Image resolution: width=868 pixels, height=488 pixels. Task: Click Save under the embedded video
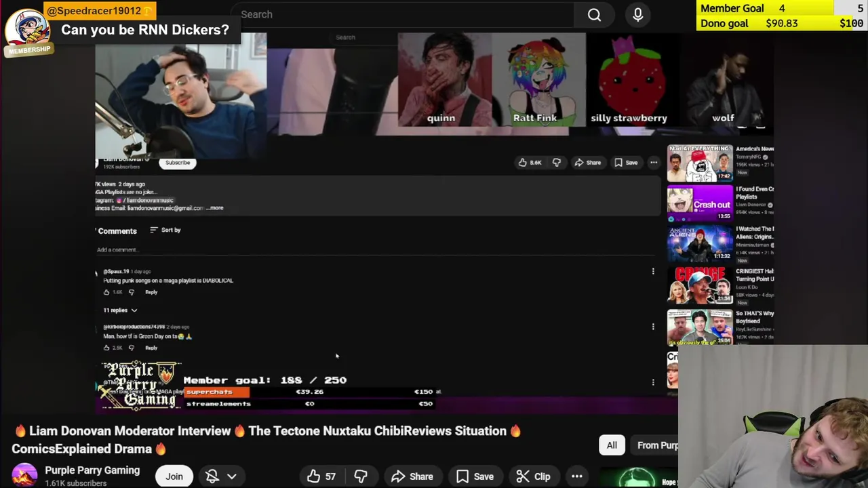coord(626,163)
